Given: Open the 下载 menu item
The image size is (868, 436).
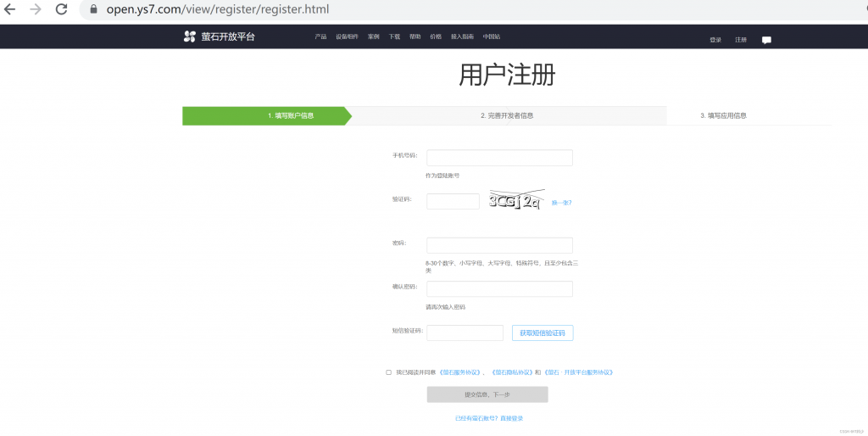Looking at the screenshot, I should (x=394, y=36).
